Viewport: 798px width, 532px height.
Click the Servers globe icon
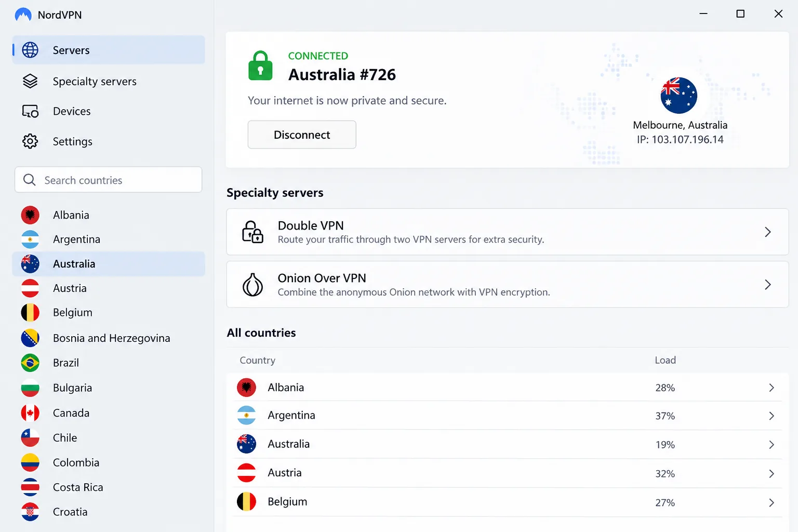[x=30, y=50]
